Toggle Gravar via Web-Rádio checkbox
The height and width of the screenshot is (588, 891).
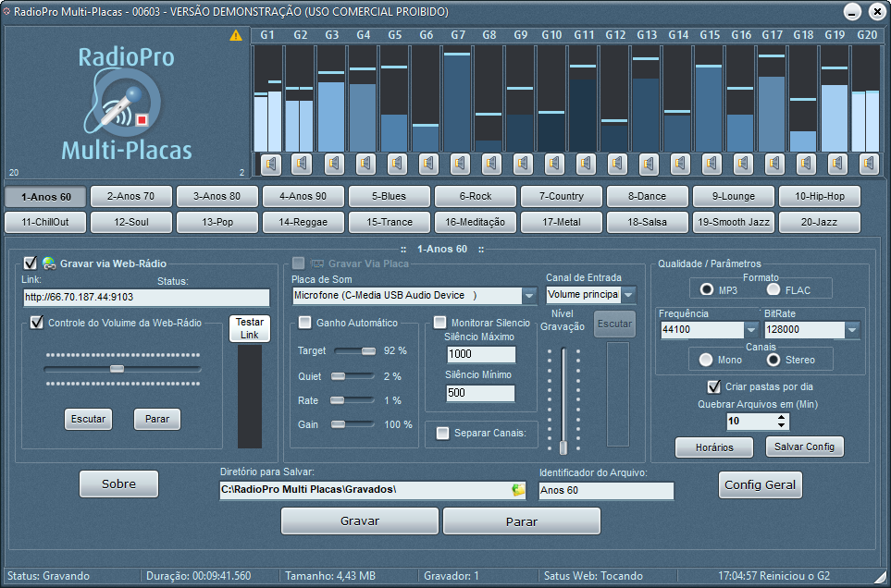tap(31, 263)
